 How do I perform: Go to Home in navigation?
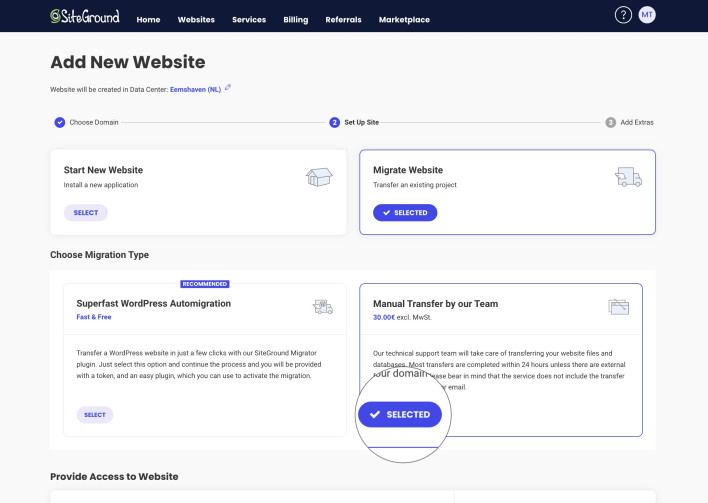(148, 20)
